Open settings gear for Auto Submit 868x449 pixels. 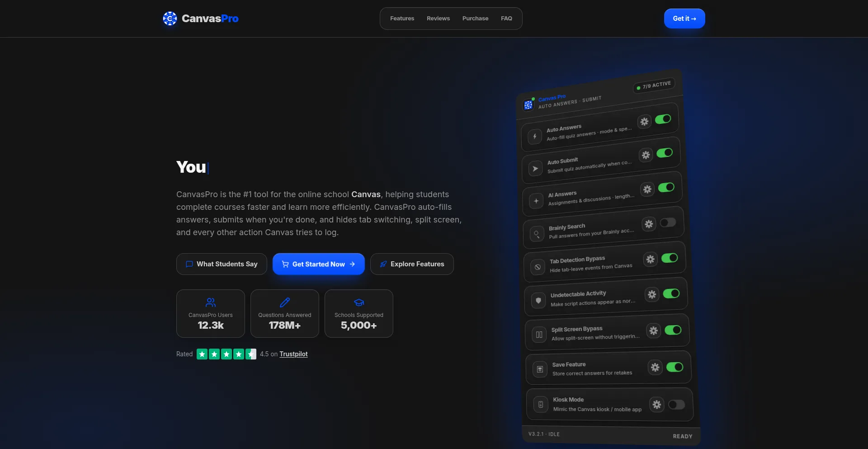point(646,155)
